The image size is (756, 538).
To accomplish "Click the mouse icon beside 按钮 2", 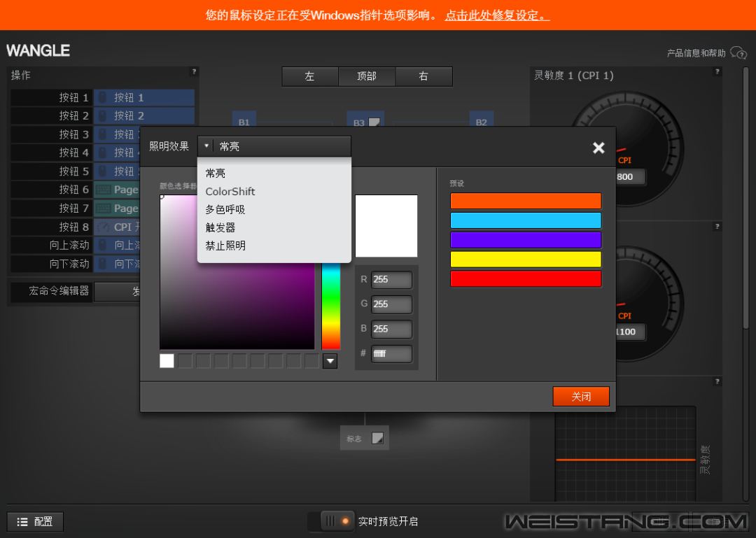I will pos(102,115).
